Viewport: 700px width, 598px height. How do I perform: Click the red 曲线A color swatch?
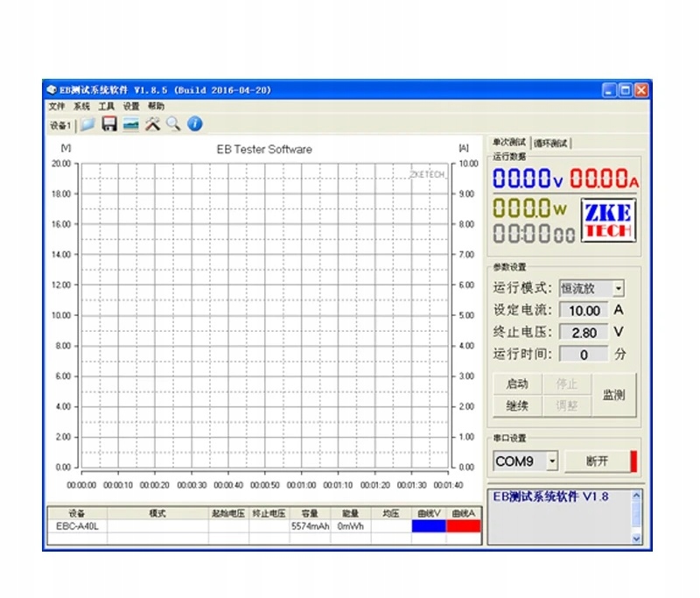click(464, 526)
